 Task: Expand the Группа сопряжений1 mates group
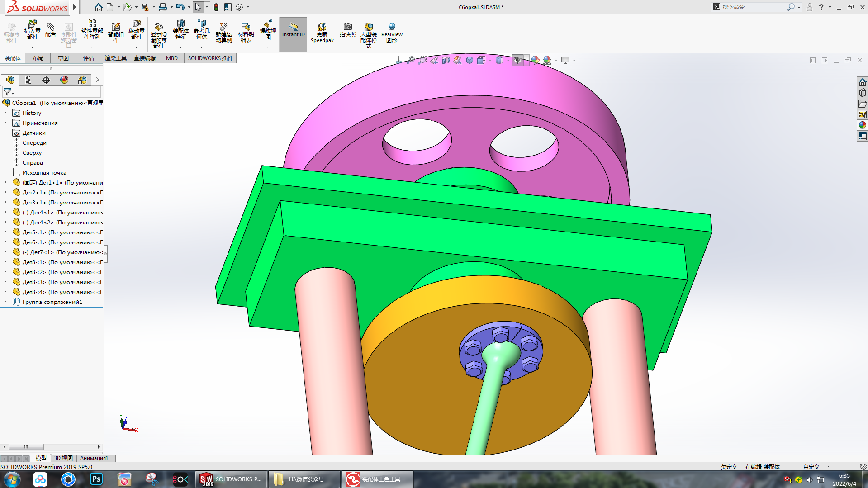point(5,302)
